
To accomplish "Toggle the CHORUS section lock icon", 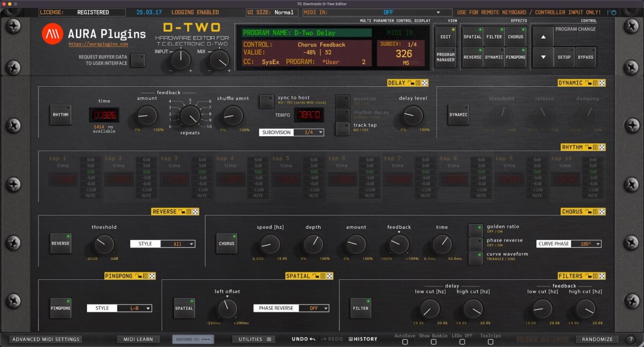I will point(589,212).
